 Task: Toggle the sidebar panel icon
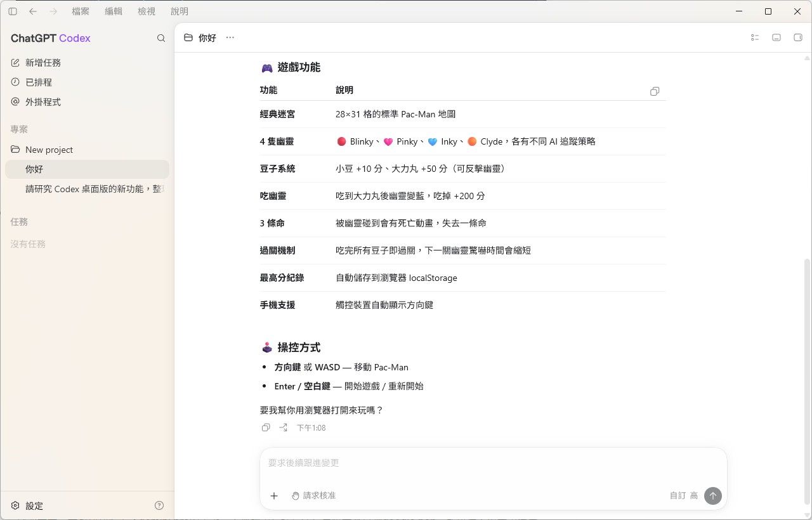pyautogui.click(x=13, y=11)
